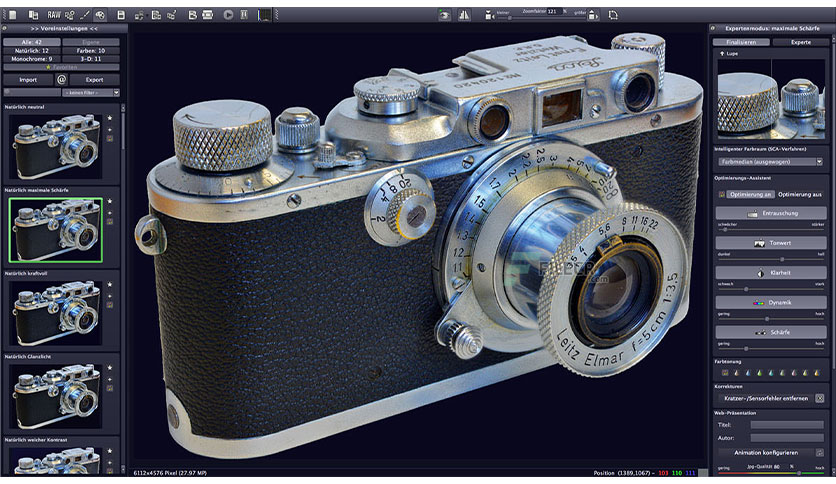The width and height of the screenshot is (836, 484).
Task: Open the histogram display icon
Action: pos(264,15)
